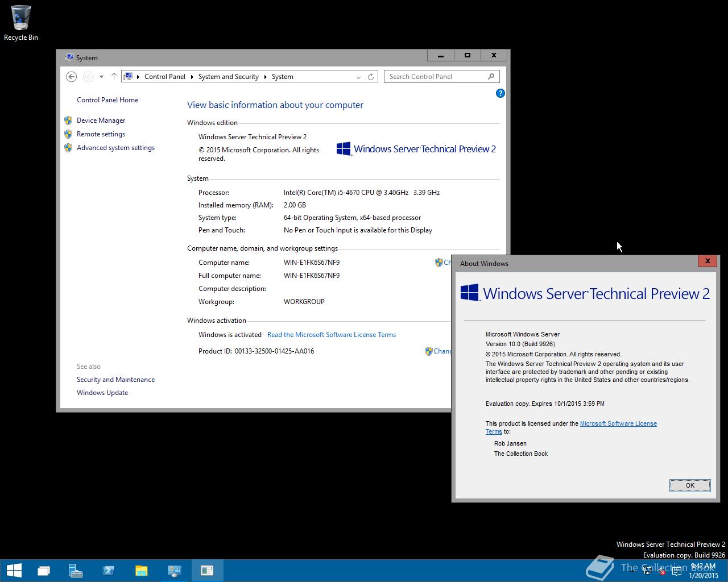Expand arrow after Control Panel breadcrumb
Image resolution: width=728 pixels, height=582 pixels.
pyautogui.click(x=192, y=77)
